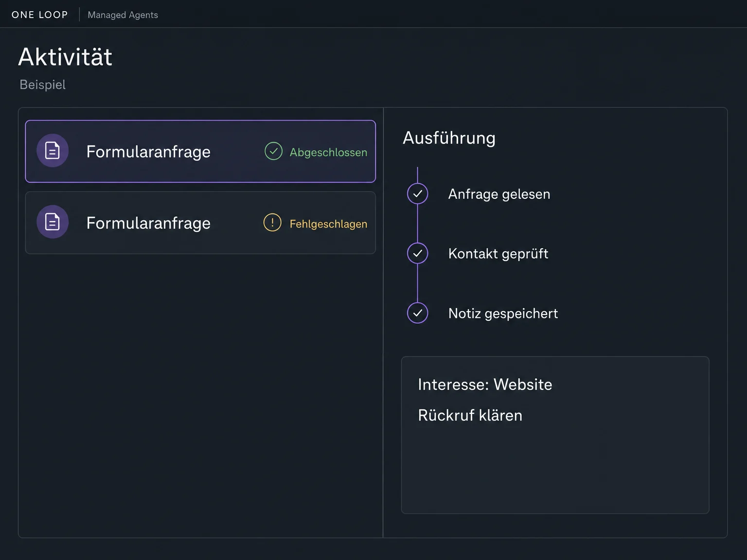
Task: Click the ONE LOOP logo
Action: [40, 15]
